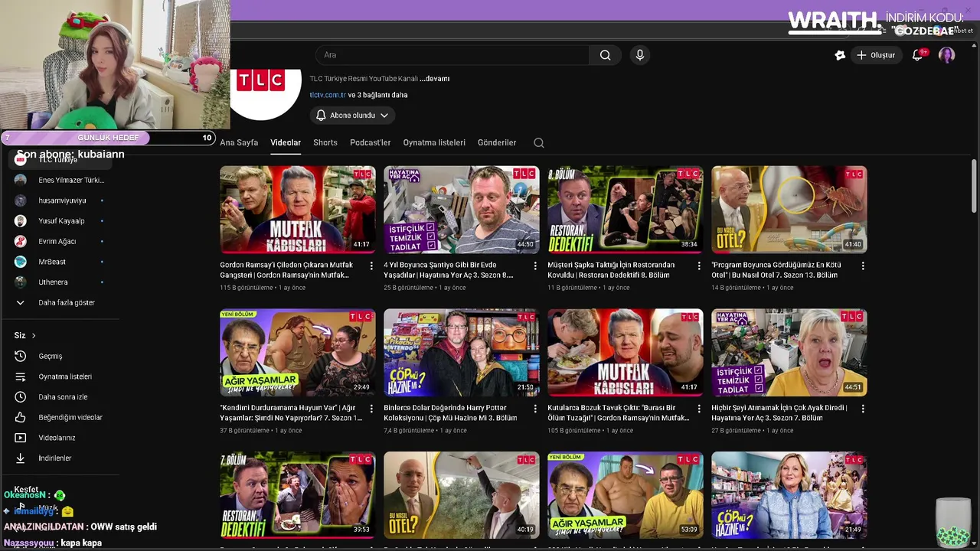
Task: Open options menu for Müşteri Şapka Taktığı video
Action: click(699, 266)
